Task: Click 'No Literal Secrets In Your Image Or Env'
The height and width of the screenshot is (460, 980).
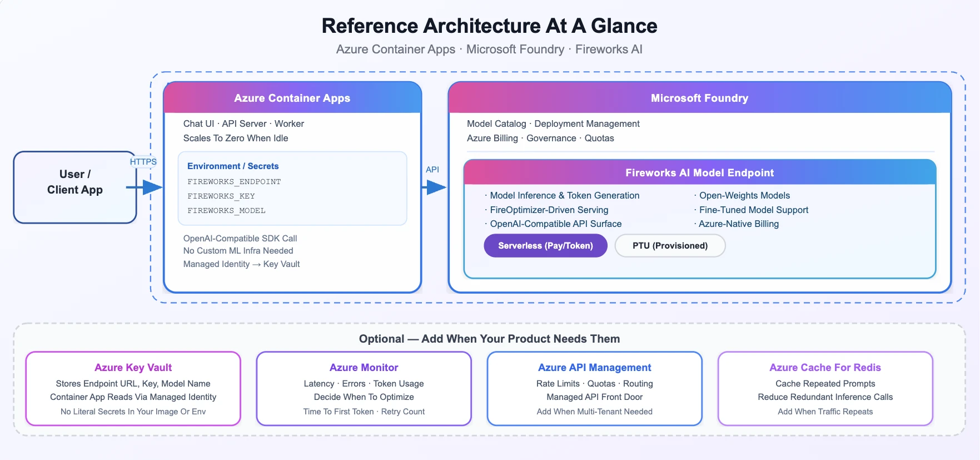Action: point(133,412)
